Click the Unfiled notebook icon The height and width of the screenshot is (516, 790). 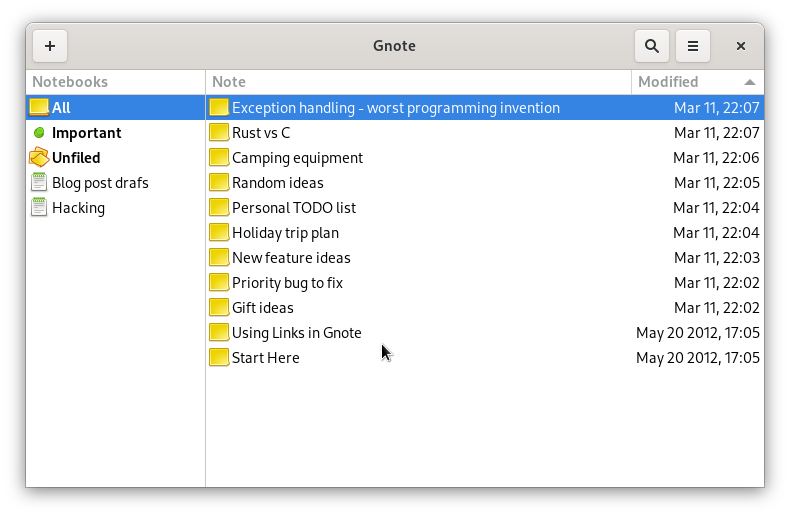click(x=39, y=158)
